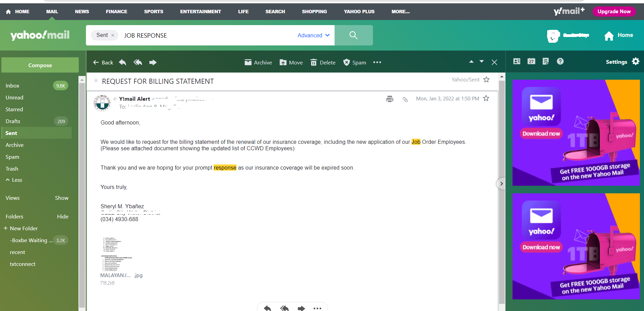This screenshot has width=644, height=311.
Task: Open the MORE... menu
Action: 400,12
